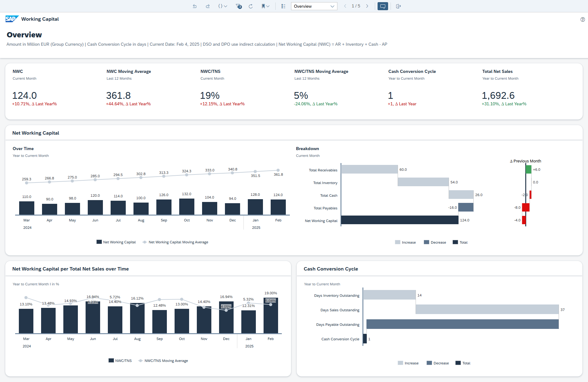Click the SAP logo
The height and width of the screenshot is (382, 588).
[x=11, y=19]
